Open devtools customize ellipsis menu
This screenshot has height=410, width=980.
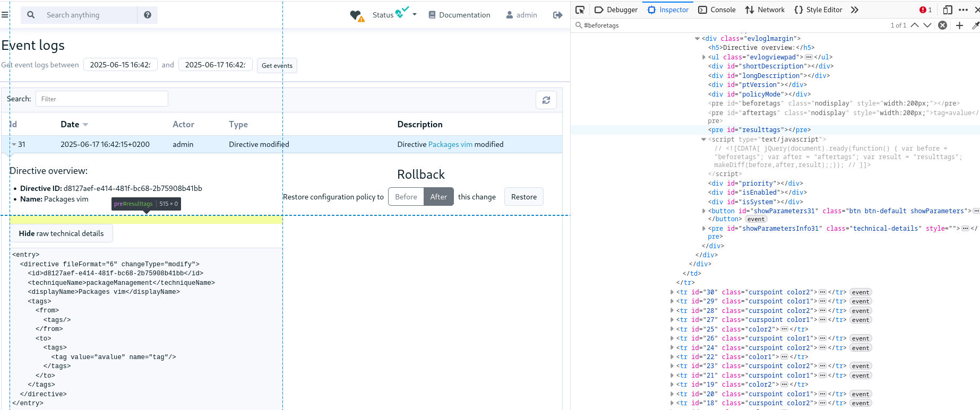(x=963, y=10)
